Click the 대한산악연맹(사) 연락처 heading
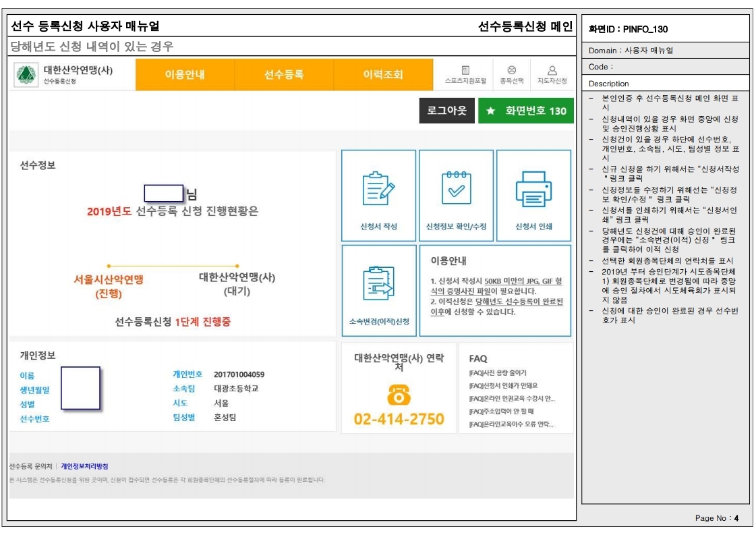 point(399,362)
